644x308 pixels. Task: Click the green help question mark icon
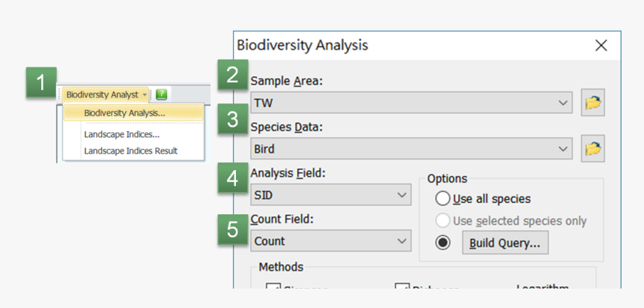click(161, 94)
